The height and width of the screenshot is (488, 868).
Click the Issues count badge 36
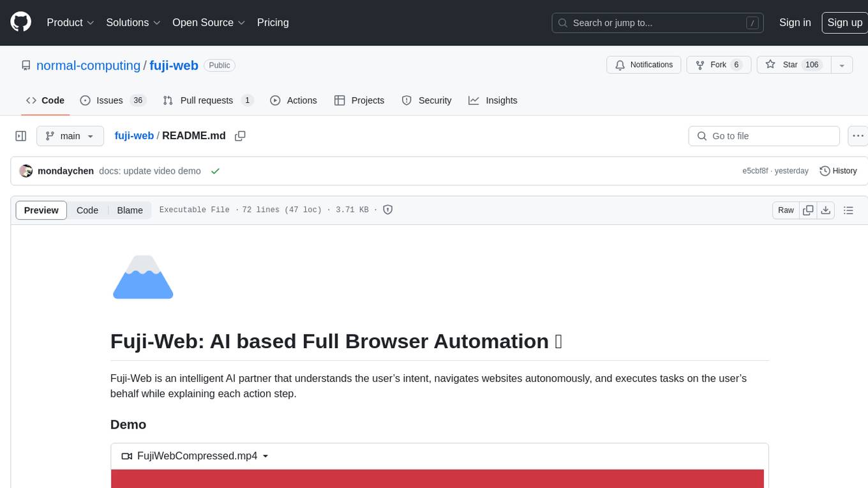pyautogui.click(x=138, y=100)
